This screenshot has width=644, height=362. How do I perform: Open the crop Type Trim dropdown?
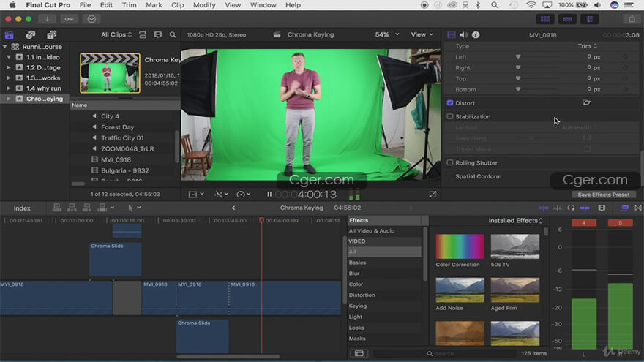[x=588, y=46]
